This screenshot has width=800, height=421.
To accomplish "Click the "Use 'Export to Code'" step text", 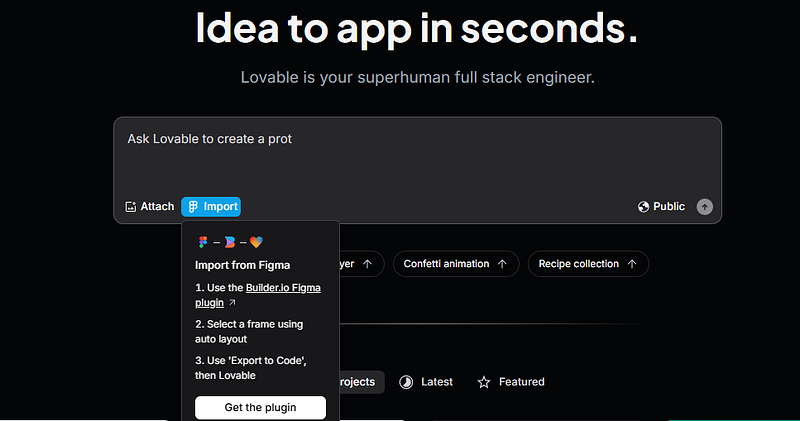I will click(x=251, y=368).
